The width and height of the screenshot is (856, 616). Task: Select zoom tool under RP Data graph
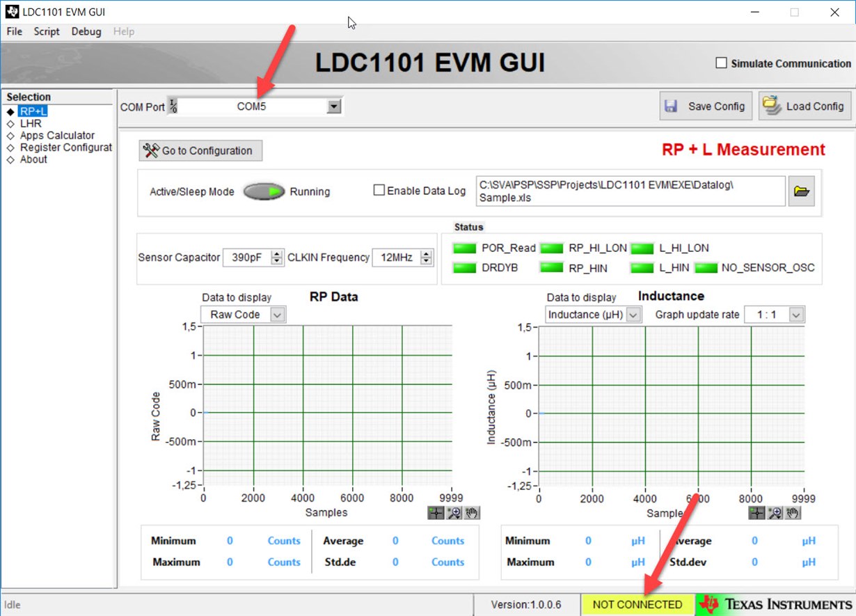[454, 513]
